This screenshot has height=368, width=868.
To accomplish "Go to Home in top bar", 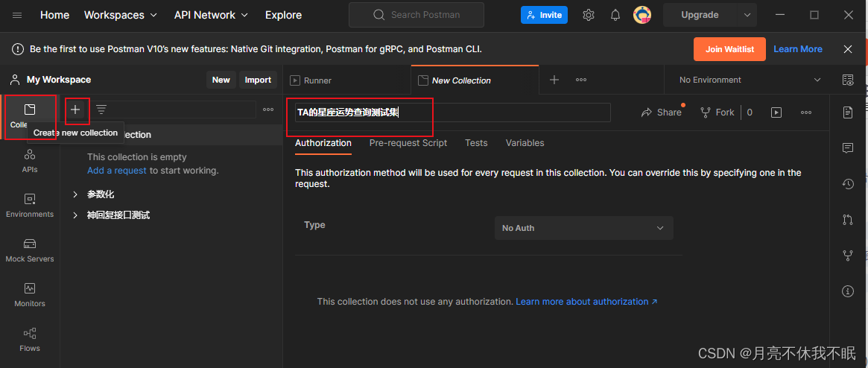I will click(55, 15).
